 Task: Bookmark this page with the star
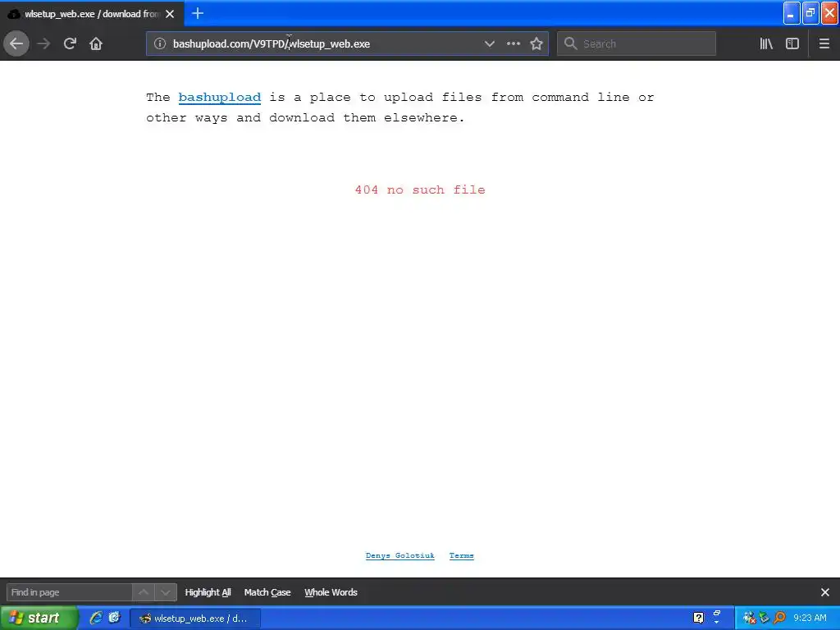tap(536, 43)
